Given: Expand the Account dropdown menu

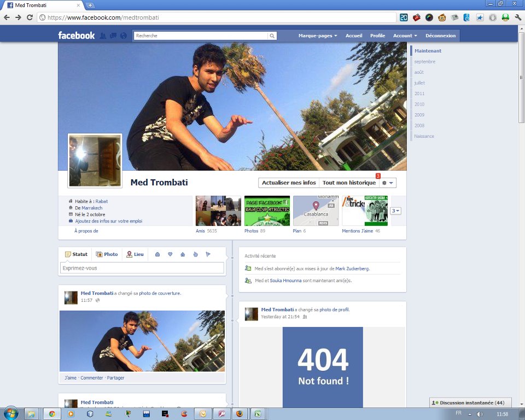Looking at the screenshot, I should (x=405, y=36).
